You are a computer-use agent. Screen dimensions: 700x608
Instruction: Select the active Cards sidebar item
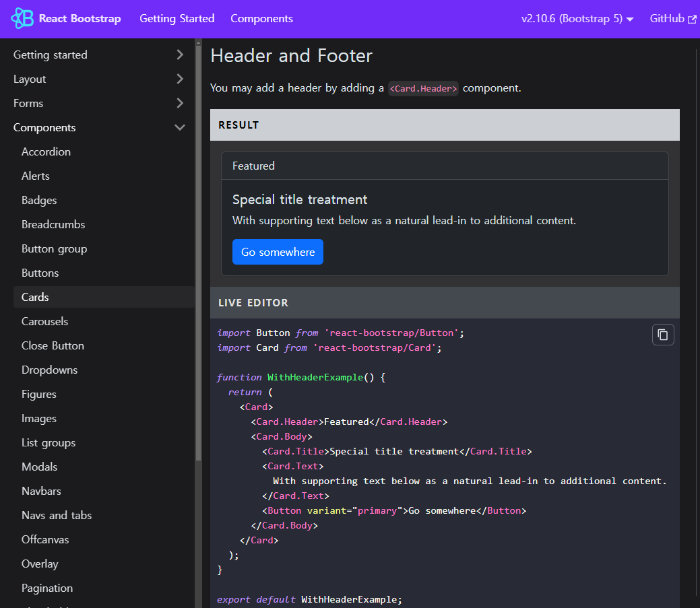pos(104,297)
